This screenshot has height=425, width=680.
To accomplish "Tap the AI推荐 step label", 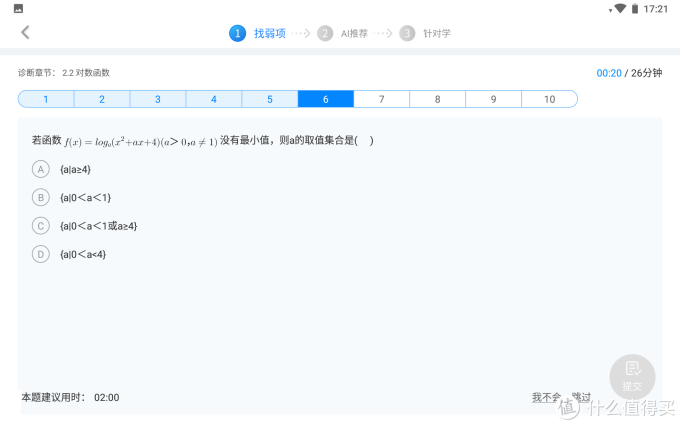I will pos(354,33).
